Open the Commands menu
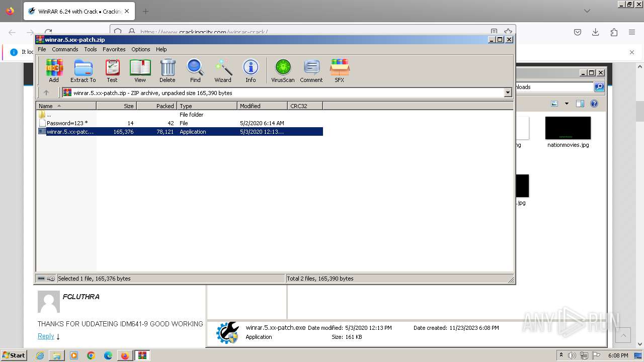 tap(65, 49)
